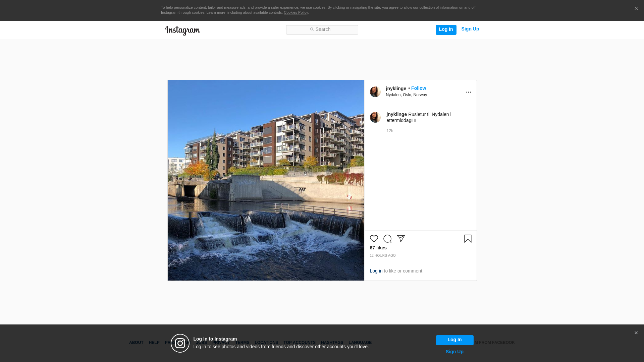Open jnyklinge profile picture in post header
Image resolution: width=644 pixels, height=362 pixels.
click(375, 92)
